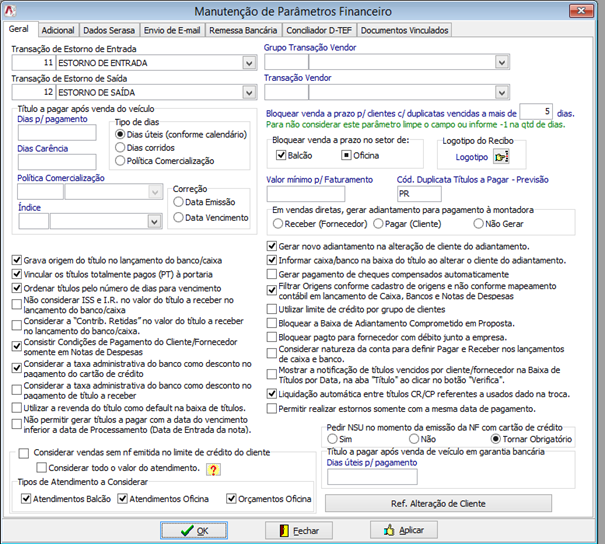Enable Não considerar ISS e I.R. checkbox

(17, 304)
